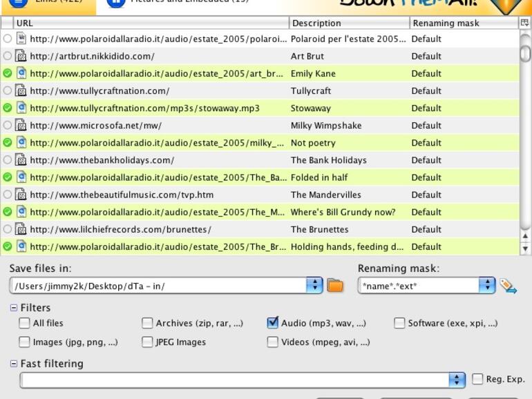Click audio file icon in Stowaway row
This screenshot has width=532, height=399.
pyautogui.click(x=21, y=108)
